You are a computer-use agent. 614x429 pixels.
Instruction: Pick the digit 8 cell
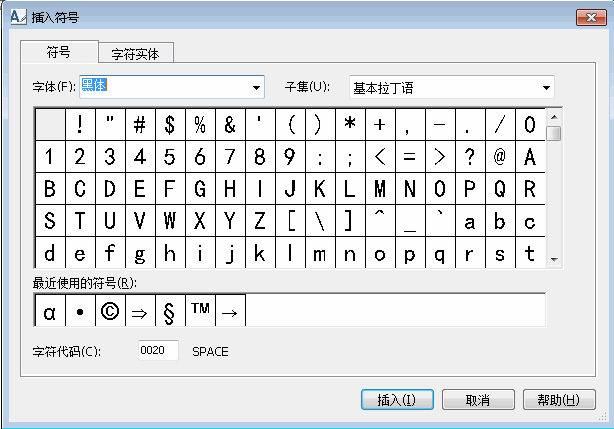[260, 157]
